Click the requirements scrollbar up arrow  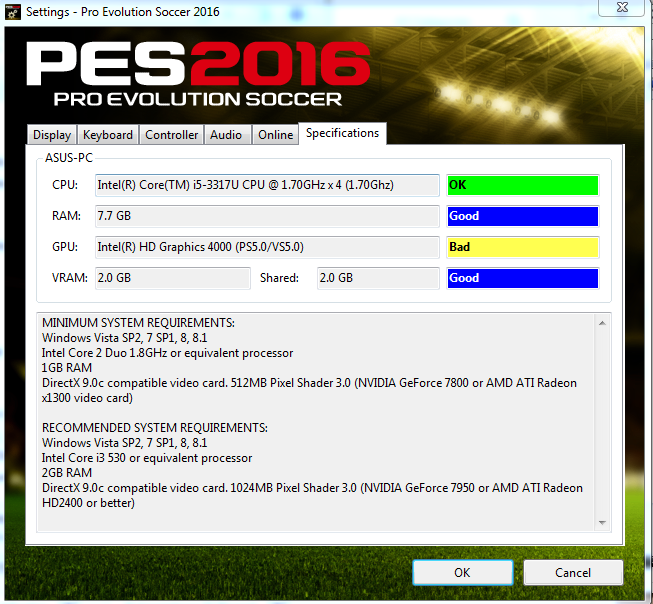click(602, 323)
